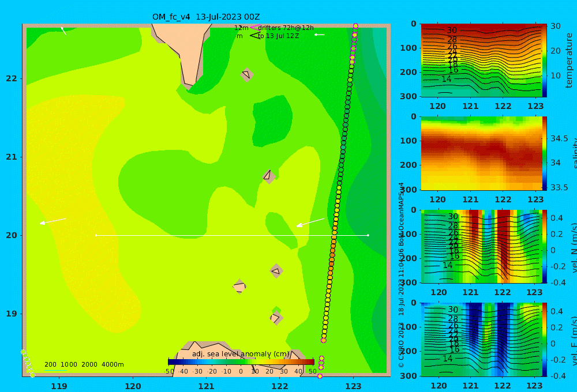Click latitude label 21 on the main map
Screen dimensions: 577x392
click(x=12, y=157)
